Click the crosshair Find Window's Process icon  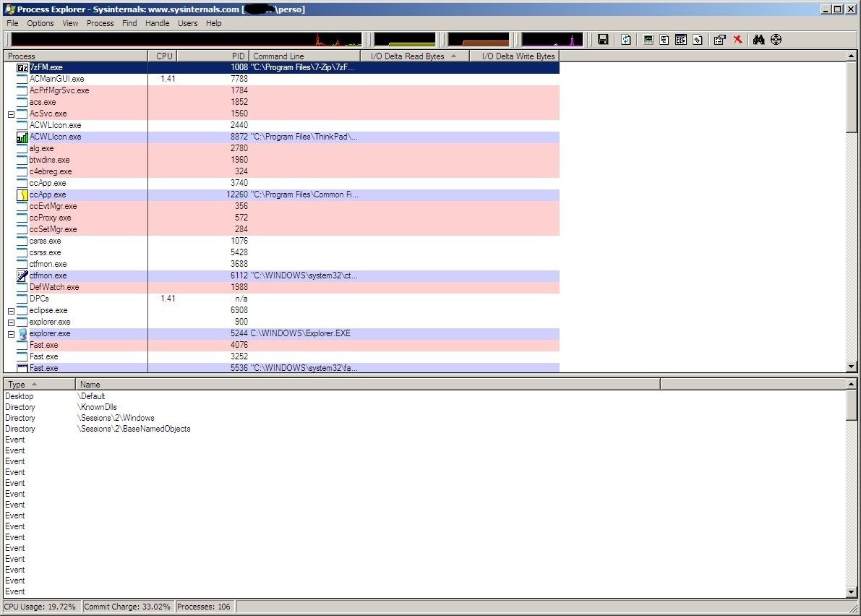click(776, 40)
